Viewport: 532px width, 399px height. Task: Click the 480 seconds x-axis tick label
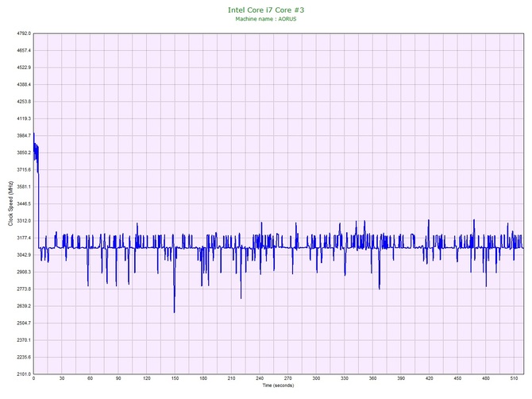(x=486, y=378)
